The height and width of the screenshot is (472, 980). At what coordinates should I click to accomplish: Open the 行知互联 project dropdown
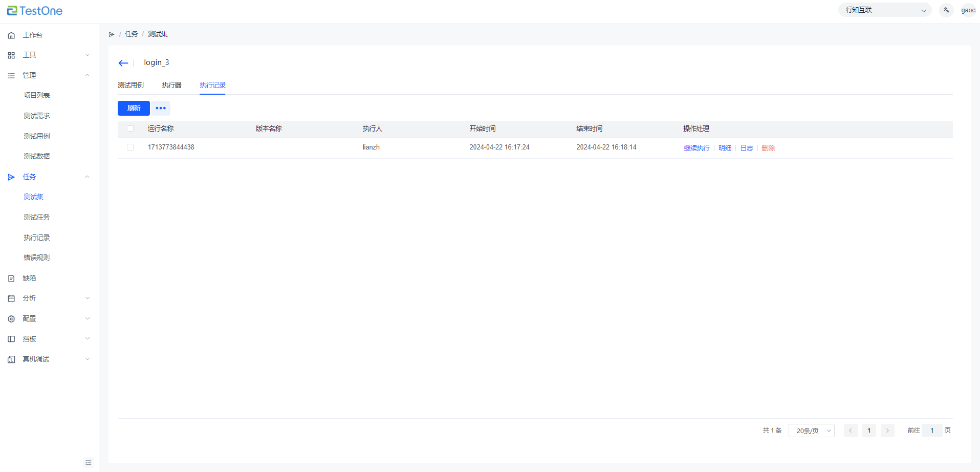click(884, 10)
